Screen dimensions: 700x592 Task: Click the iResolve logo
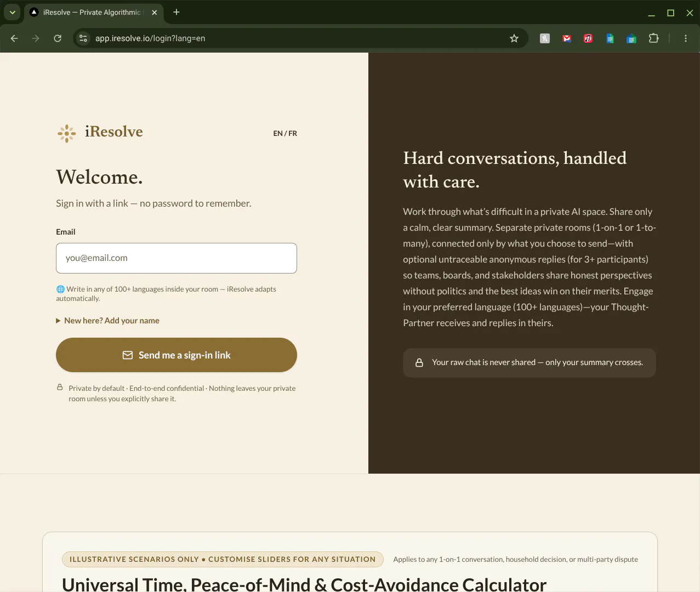(x=100, y=133)
